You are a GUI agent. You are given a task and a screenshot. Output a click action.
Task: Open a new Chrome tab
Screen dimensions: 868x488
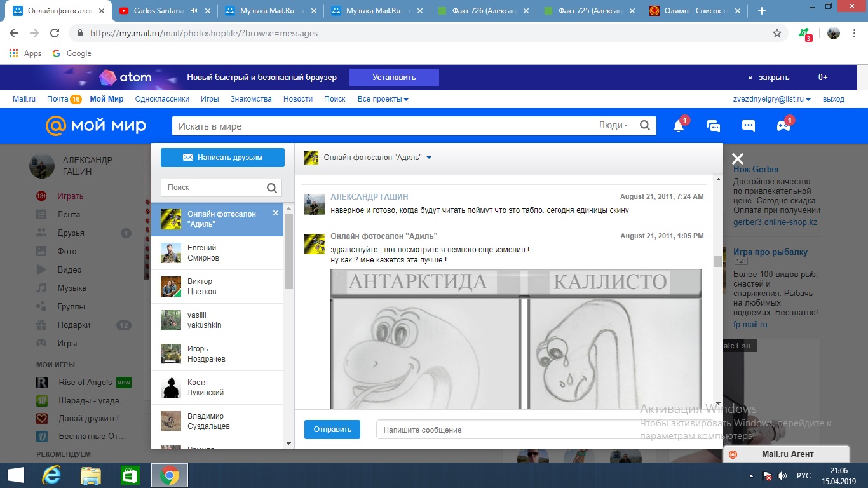tap(762, 11)
